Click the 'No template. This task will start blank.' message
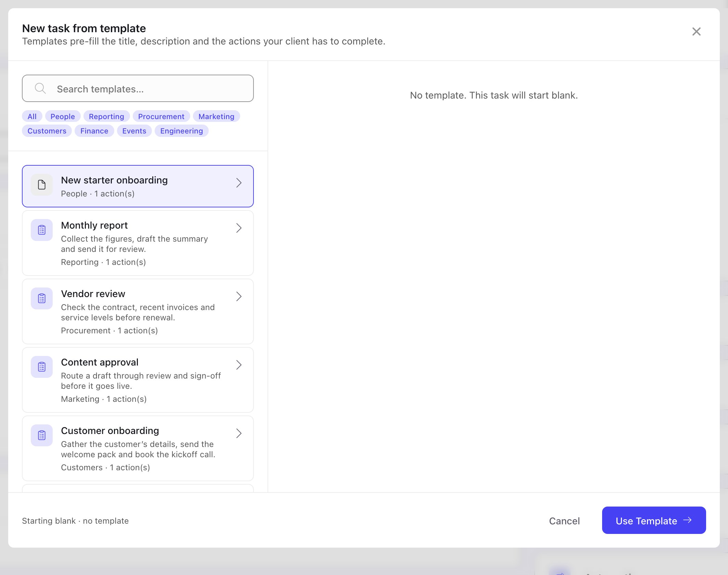The width and height of the screenshot is (728, 575). pyautogui.click(x=494, y=95)
